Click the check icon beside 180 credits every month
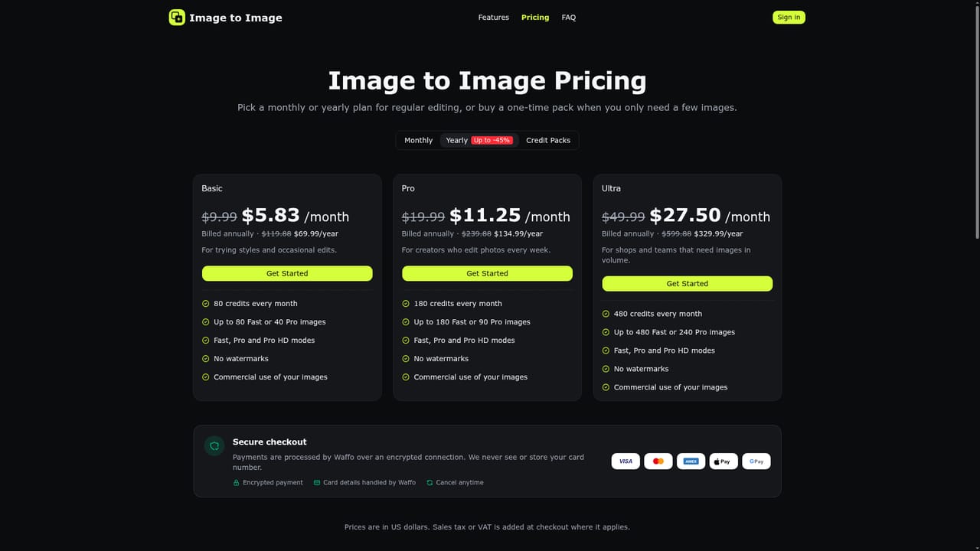The height and width of the screenshot is (551, 980). 406,304
